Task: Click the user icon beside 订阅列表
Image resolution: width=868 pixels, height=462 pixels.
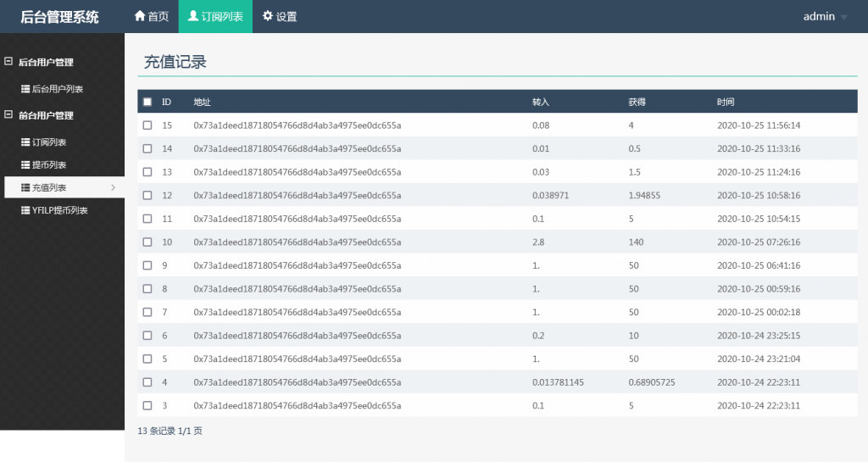Action: click(193, 16)
